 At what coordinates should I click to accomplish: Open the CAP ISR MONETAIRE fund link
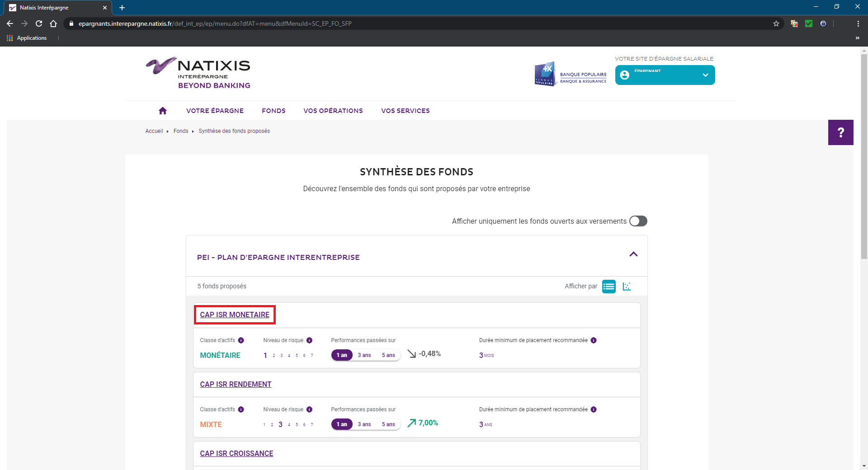pyautogui.click(x=235, y=315)
